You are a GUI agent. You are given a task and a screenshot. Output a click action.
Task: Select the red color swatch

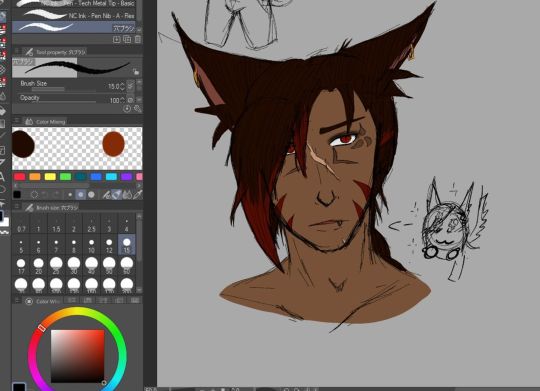[x=20, y=177]
